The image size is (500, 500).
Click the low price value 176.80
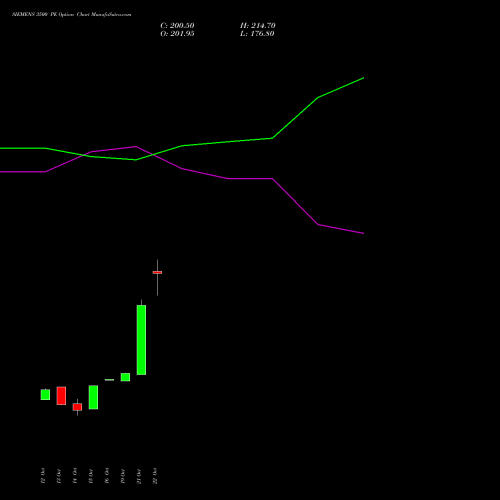pyautogui.click(x=262, y=34)
